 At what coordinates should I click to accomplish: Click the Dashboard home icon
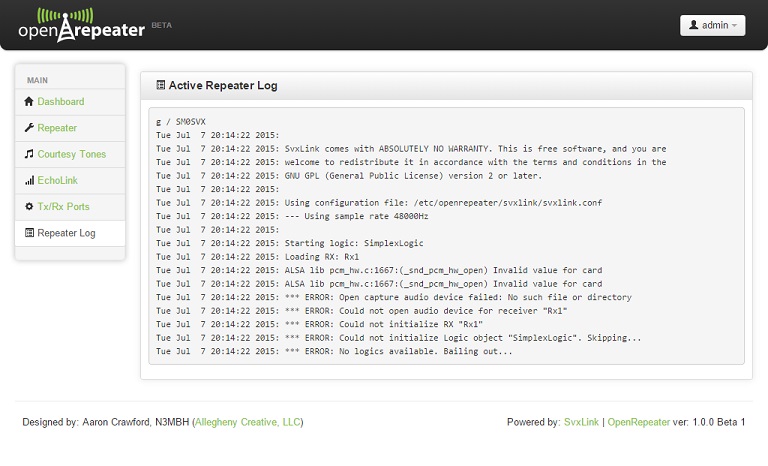29,102
